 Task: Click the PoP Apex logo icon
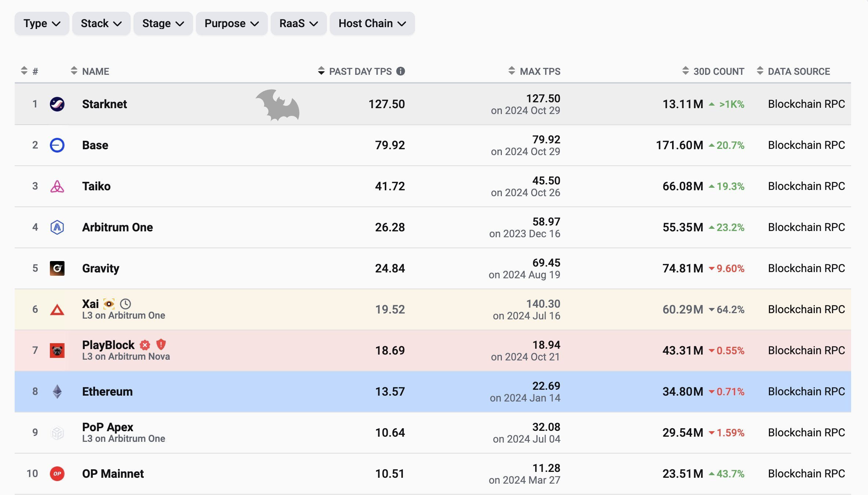pyautogui.click(x=57, y=433)
